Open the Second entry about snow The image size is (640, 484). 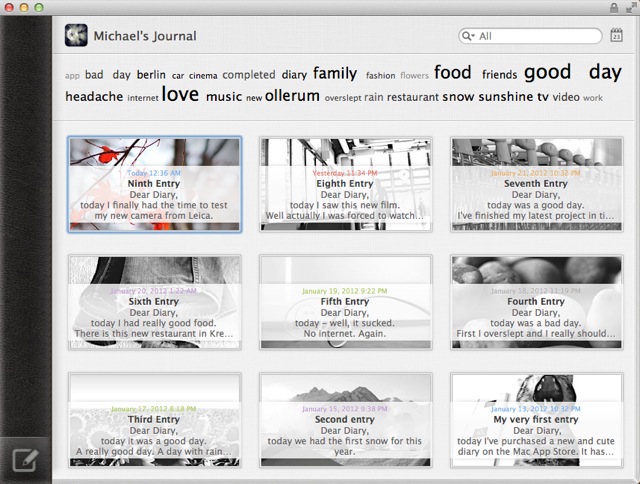coord(346,419)
